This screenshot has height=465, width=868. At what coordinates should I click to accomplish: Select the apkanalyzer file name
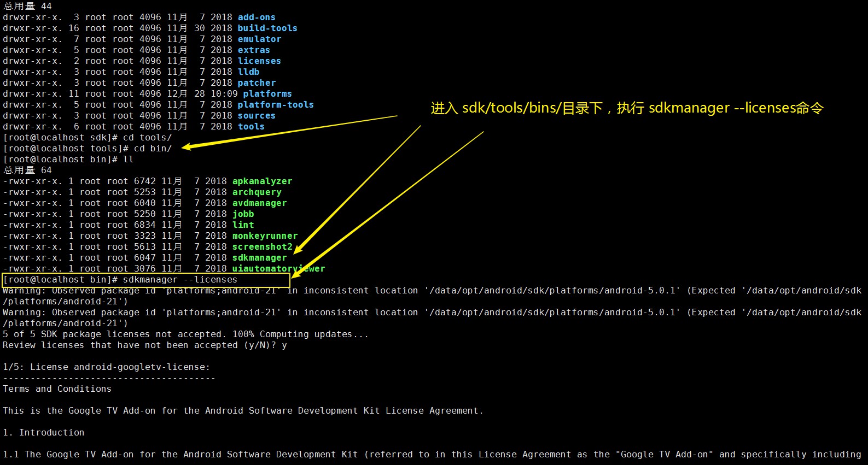(x=262, y=181)
